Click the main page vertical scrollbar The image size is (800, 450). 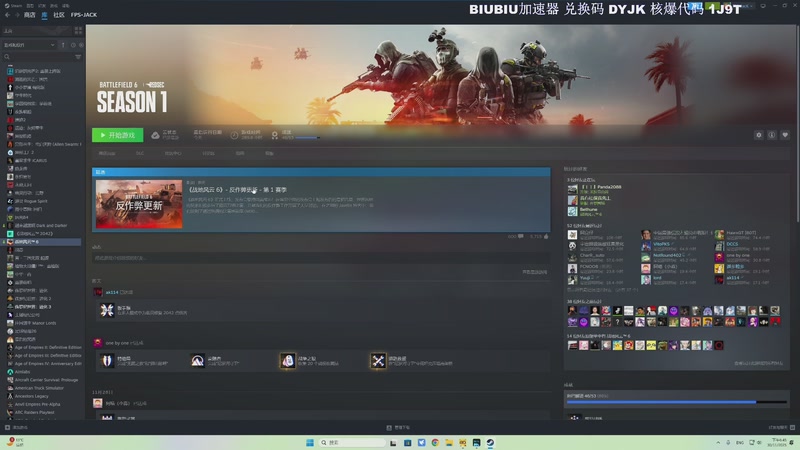(x=797, y=122)
